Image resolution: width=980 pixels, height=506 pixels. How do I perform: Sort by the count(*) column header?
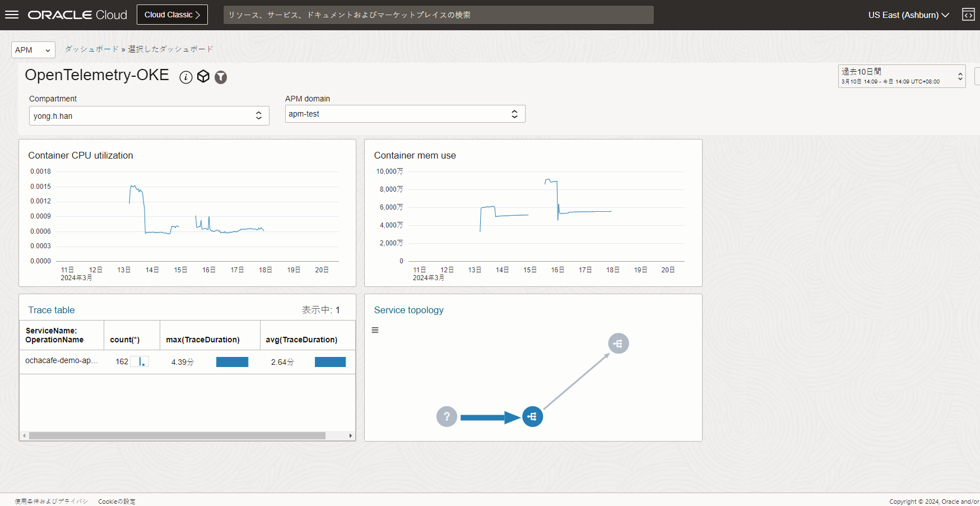(125, 340)
